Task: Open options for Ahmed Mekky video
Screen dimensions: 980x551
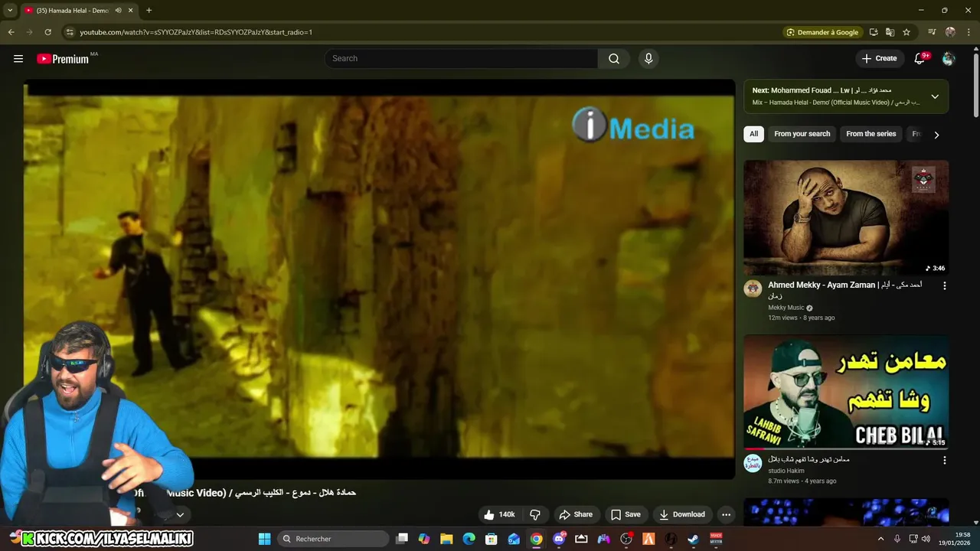Action: coord(944,285)
